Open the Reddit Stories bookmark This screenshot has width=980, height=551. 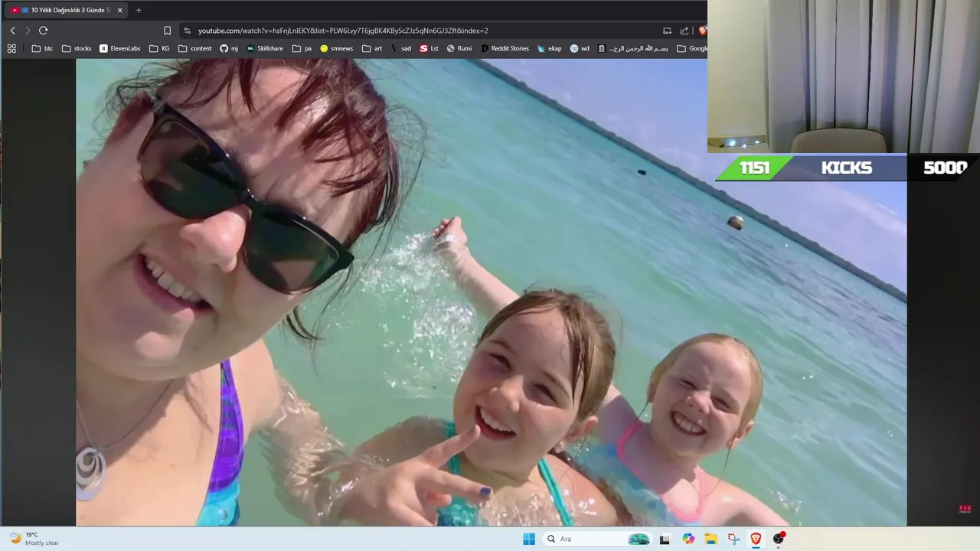[505, 48]
